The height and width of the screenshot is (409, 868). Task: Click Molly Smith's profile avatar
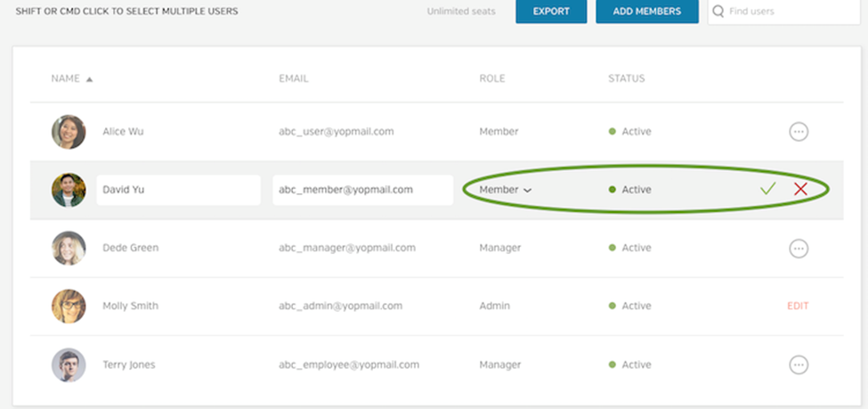coord(69,306)
